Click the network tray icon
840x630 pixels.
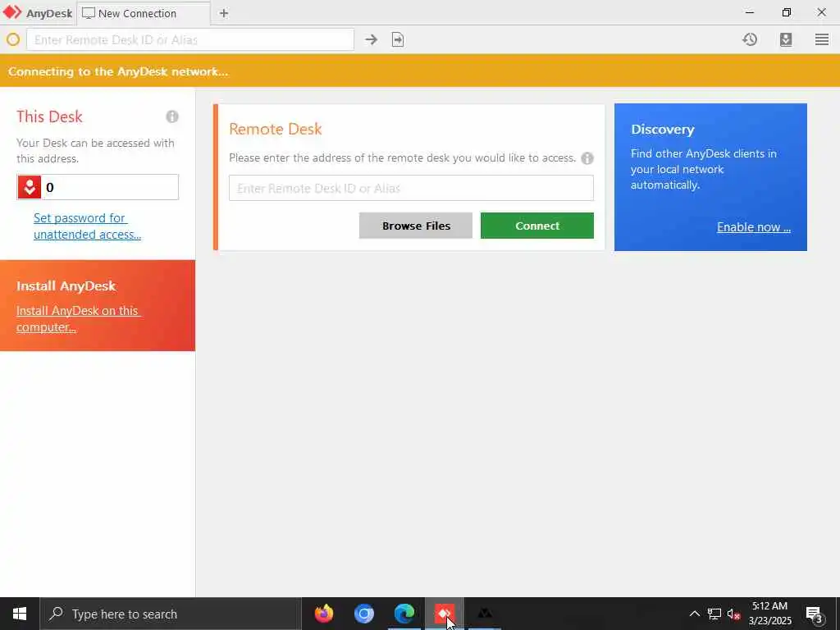714,614
